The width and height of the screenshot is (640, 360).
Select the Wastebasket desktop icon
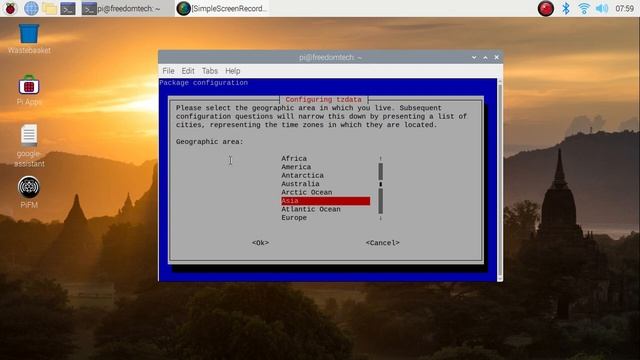tap(29, 39)
